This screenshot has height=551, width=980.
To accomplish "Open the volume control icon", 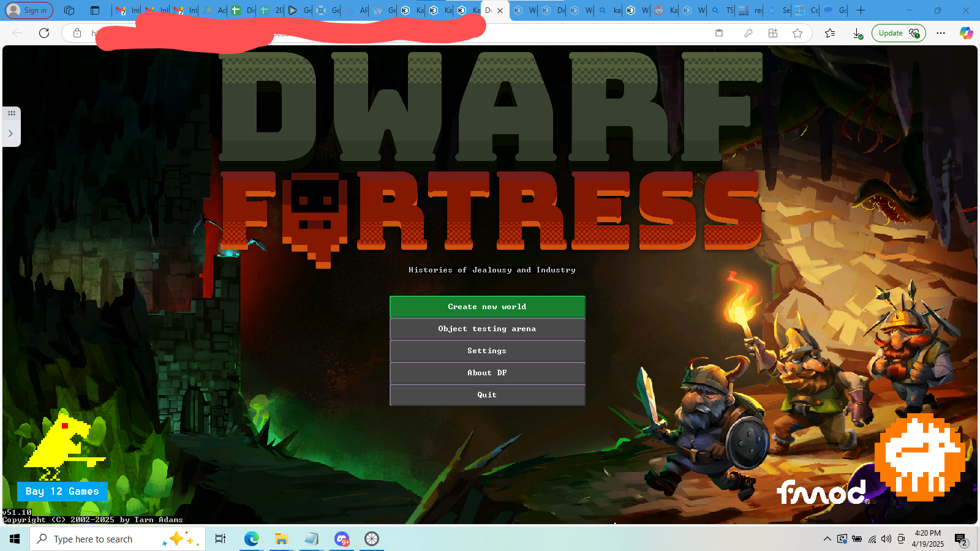I will (886, 539).
